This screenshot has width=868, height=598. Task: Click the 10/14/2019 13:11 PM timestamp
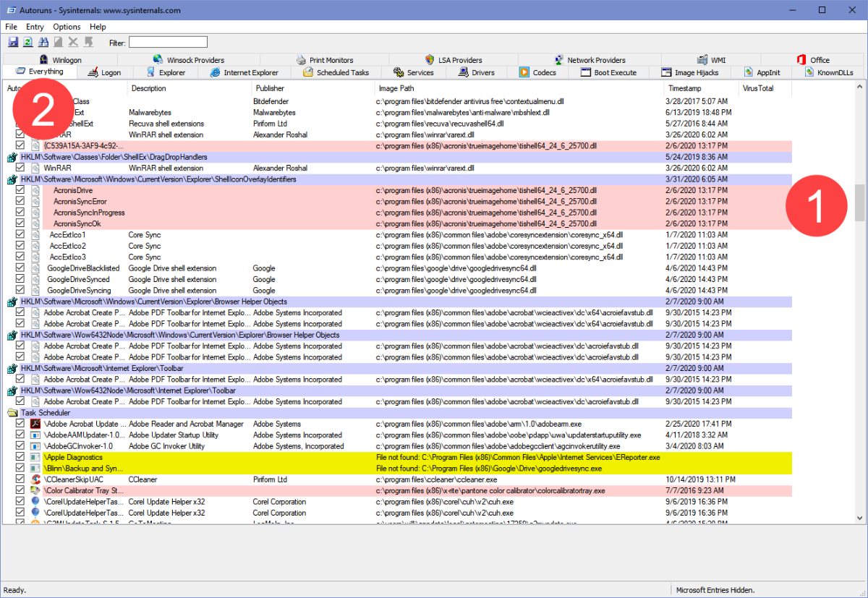tap(699, 479)
